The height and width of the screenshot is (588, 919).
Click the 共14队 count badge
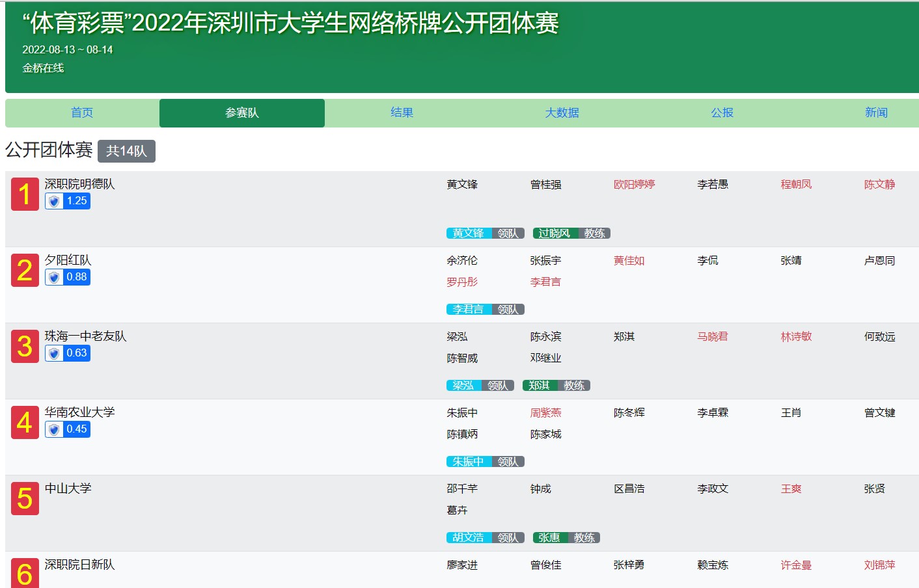point(126,151)
